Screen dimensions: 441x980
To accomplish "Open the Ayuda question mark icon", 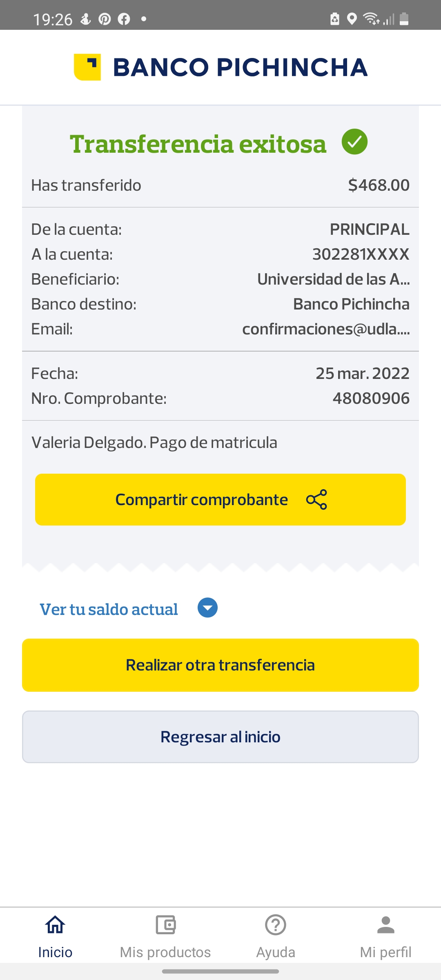I will click(276, 924).
